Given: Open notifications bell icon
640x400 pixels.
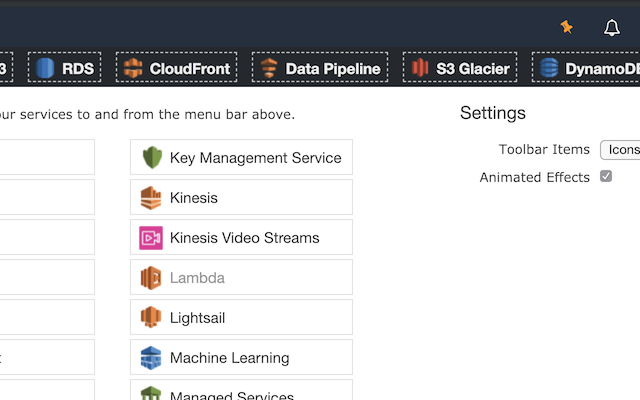Looking at the screenshot, I should pyautogui.click(x=611, y=27).
